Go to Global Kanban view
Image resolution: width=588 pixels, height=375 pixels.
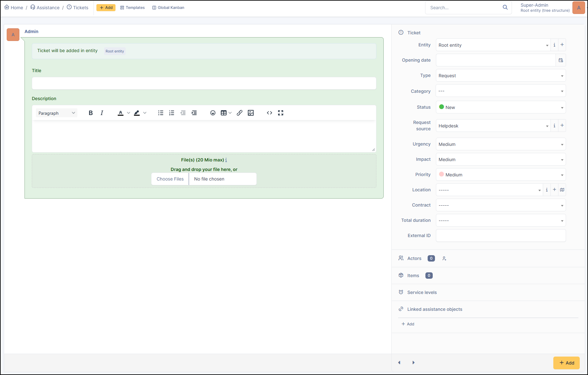168,8
